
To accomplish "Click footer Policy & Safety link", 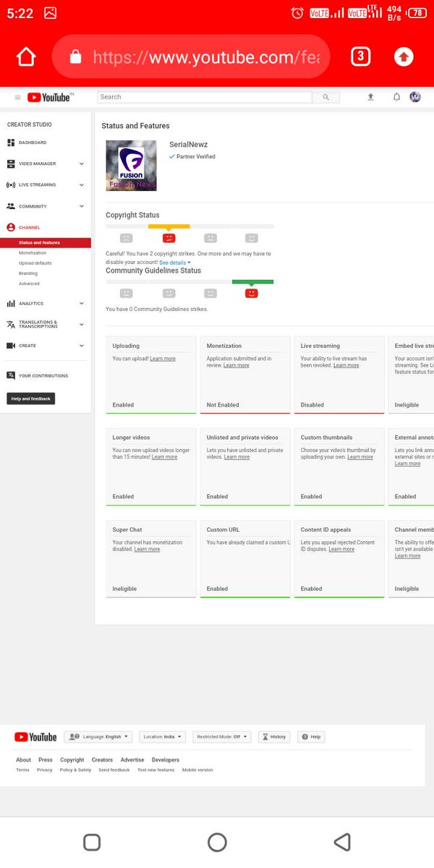I will pos(75,770).
